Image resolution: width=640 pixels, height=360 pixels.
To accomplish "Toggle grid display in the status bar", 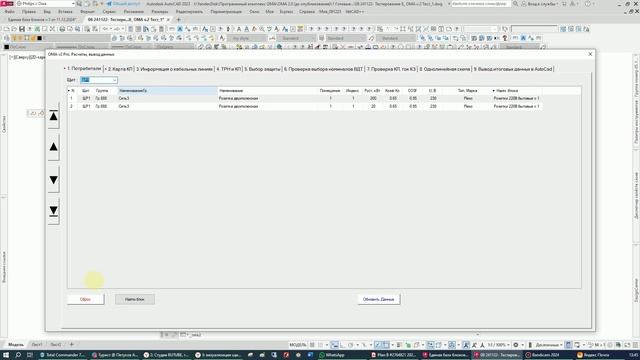I will point(313,345).
